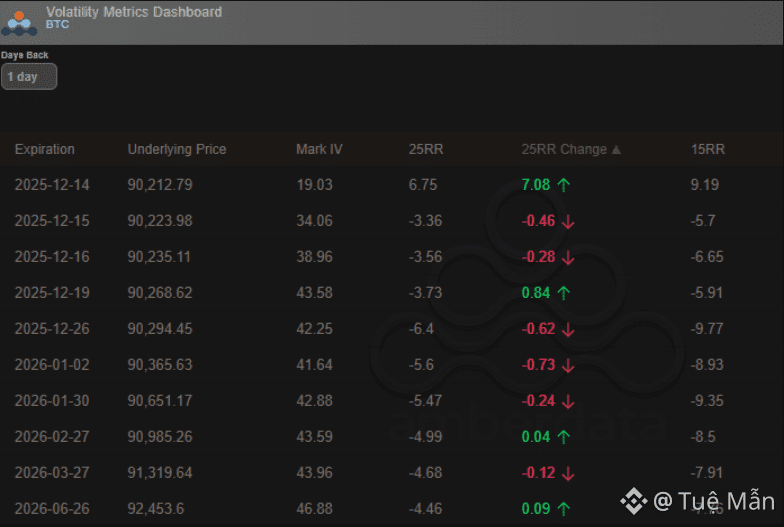Sort table by Expiration column header

coord(44,149)
